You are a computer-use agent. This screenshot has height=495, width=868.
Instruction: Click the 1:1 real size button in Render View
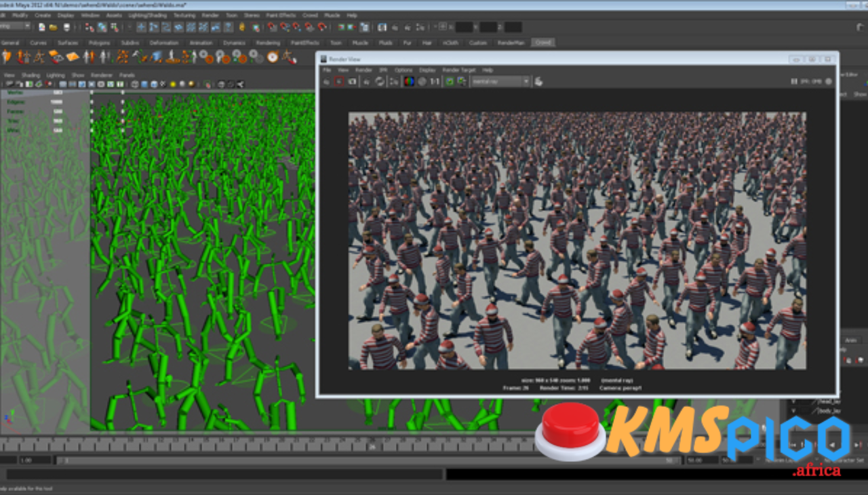(435, 81)
